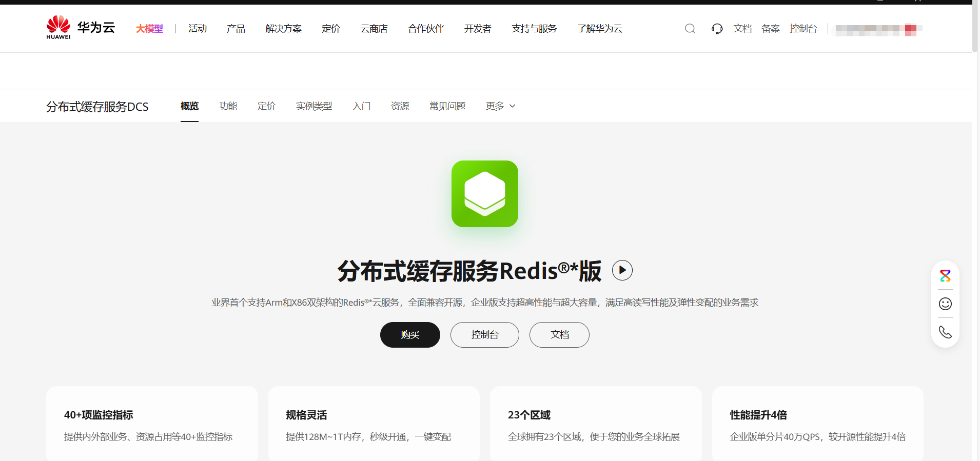Switch to the 入门 tab
Viewport: 980px width, 461px height.
tap(362, 106)
